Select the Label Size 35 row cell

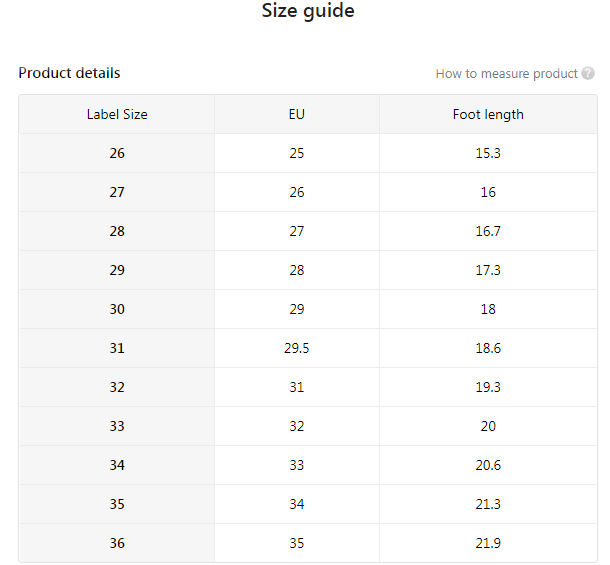[117, 505]
